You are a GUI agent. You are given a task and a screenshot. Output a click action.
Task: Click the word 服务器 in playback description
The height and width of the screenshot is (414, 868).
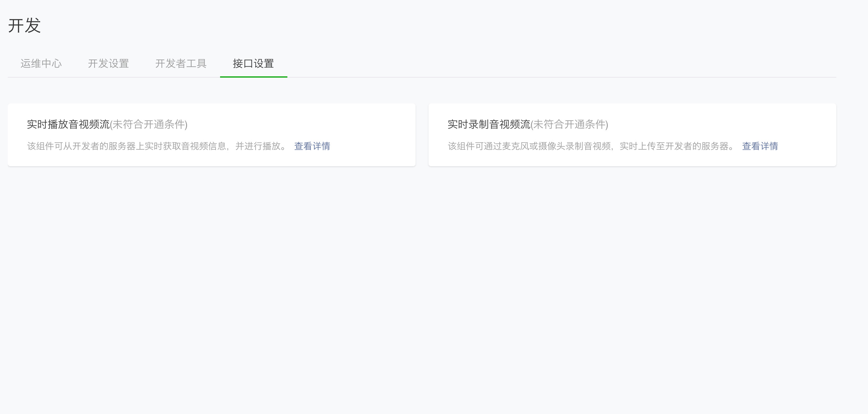(122, 146)
